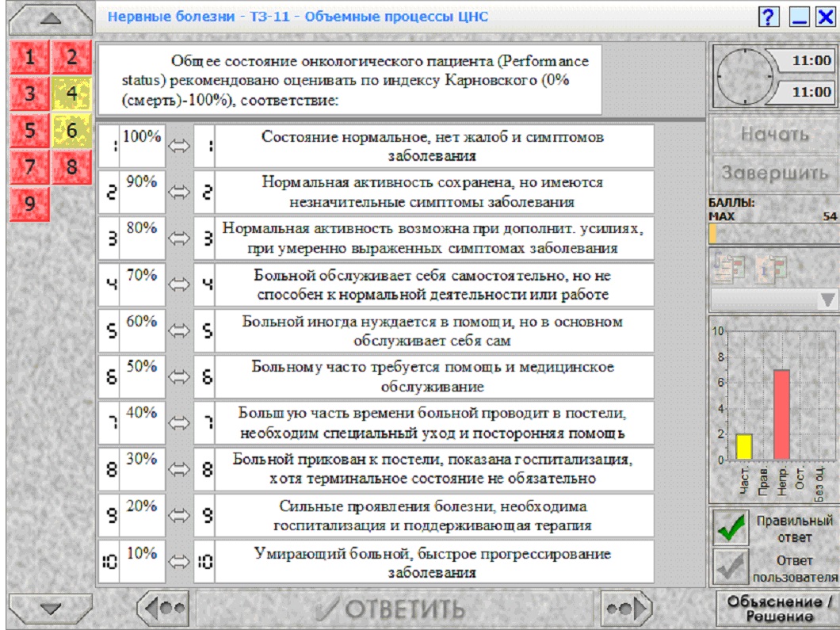Click the 'Начать' button

774,134
